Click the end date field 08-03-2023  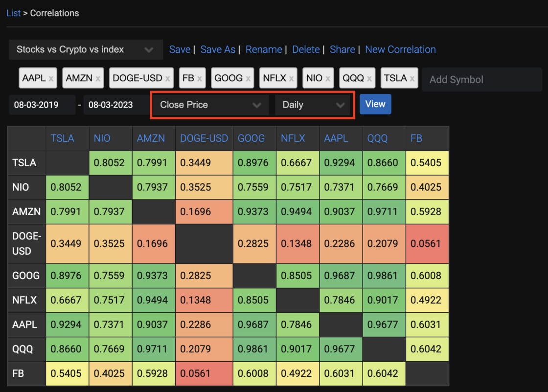[x=116, y=105]
